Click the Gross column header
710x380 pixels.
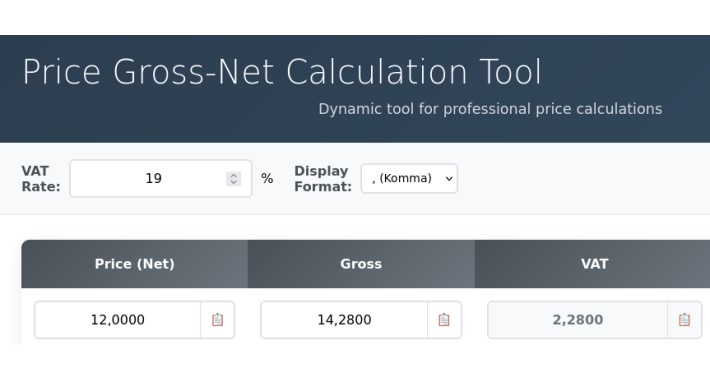click(361, 264)
